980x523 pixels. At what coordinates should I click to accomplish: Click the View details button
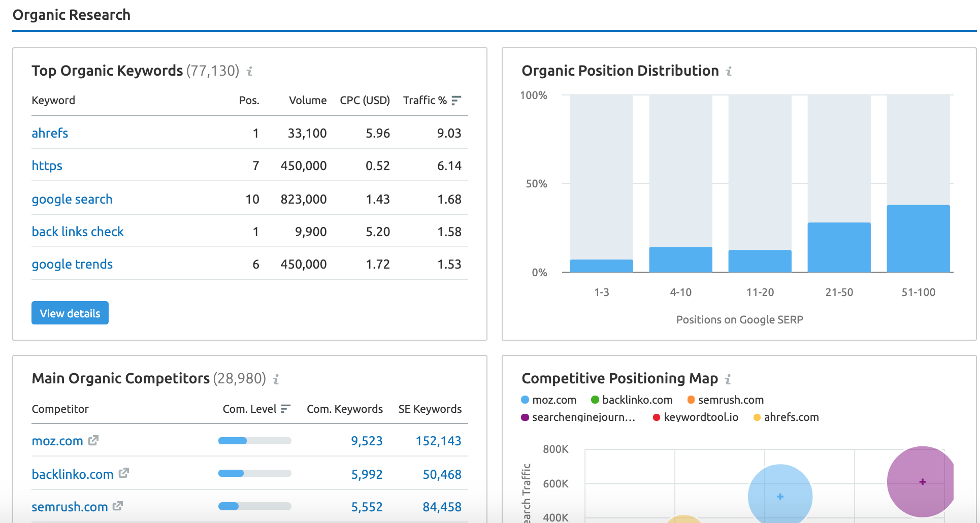click(x=70, y=313)
